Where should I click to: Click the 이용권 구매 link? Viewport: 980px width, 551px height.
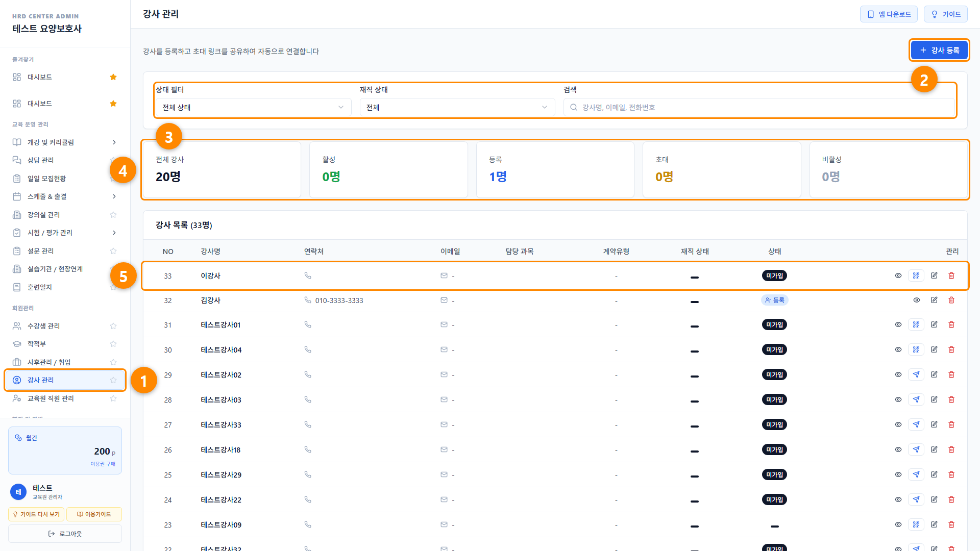[103, 464]
